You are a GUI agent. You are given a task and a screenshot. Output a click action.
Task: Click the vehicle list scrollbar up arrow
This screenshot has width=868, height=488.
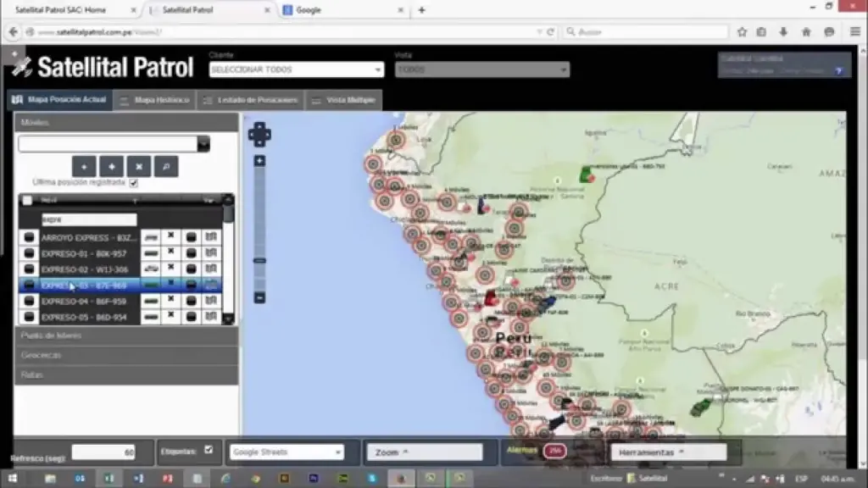point(228,200)
